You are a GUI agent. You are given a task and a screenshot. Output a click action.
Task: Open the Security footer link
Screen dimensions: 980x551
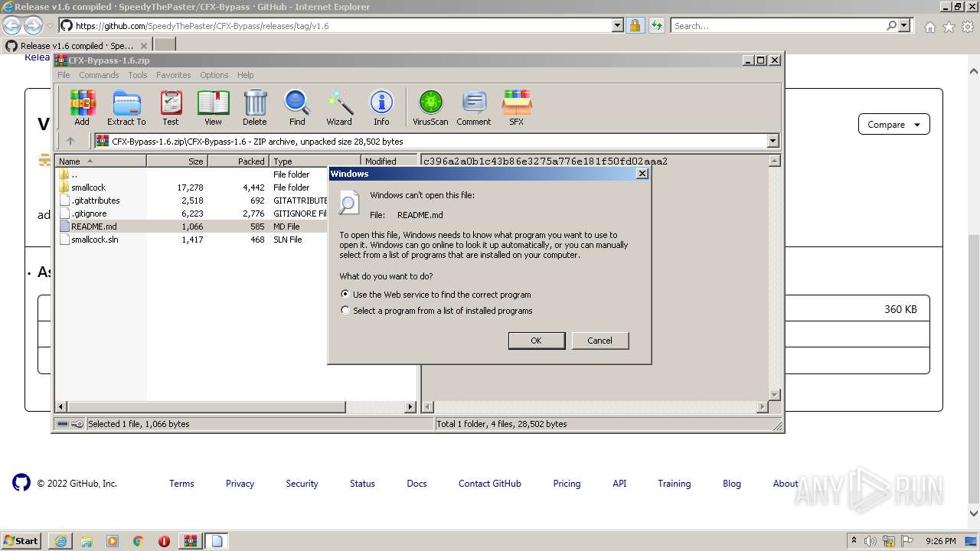[302, 484]
